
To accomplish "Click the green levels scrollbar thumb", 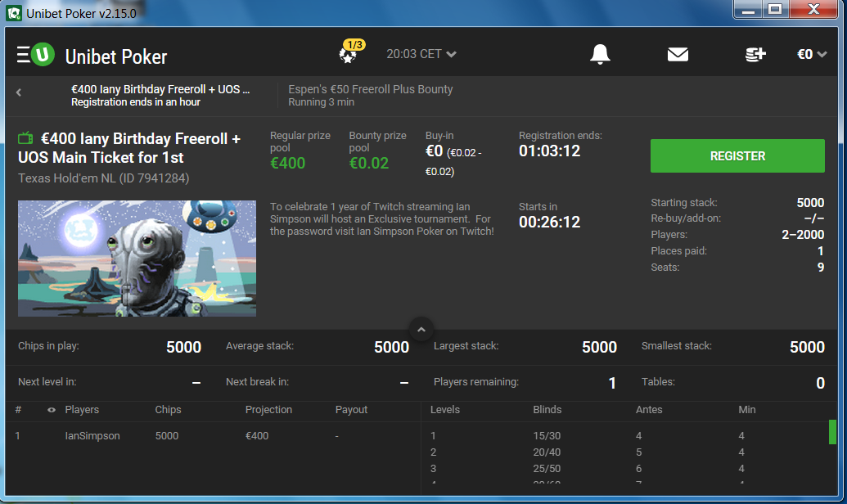I will (832, 432).
